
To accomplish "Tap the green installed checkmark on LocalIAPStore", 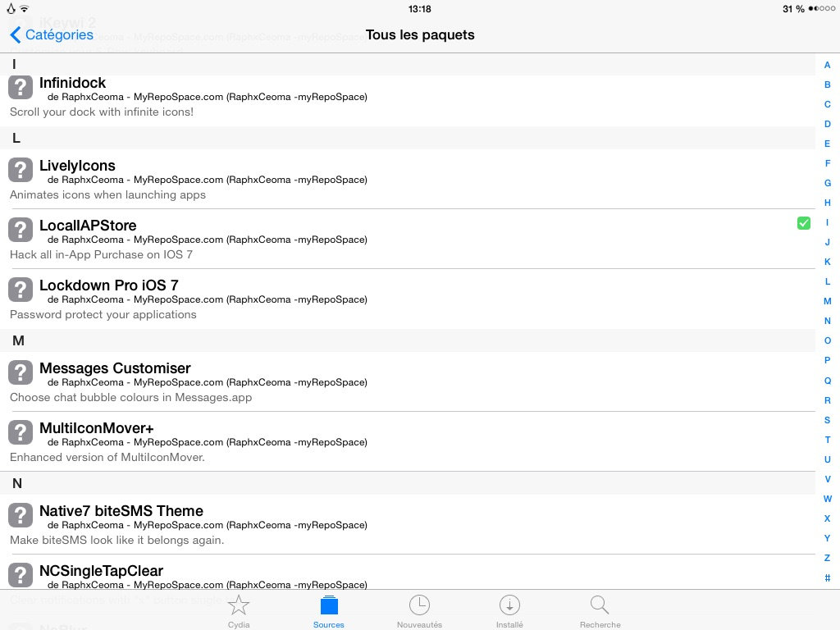I will click(x=804, y=223).
